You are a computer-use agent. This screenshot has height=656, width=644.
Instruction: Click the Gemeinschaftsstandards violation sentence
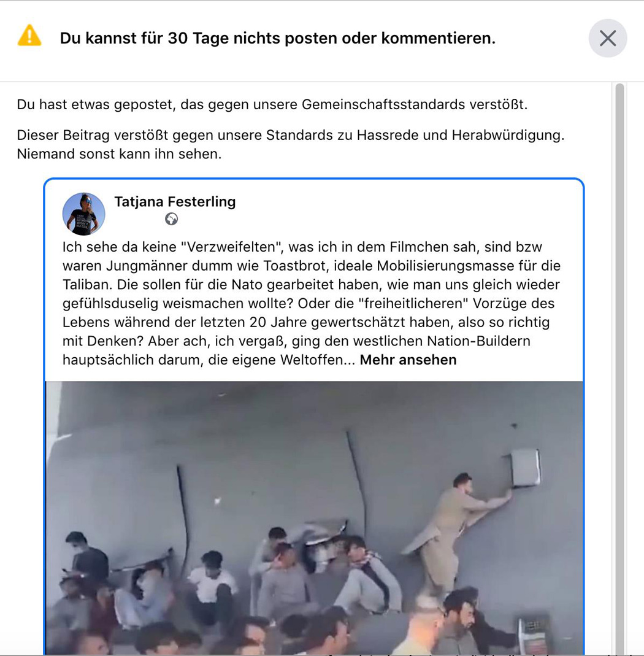point(272,104)
